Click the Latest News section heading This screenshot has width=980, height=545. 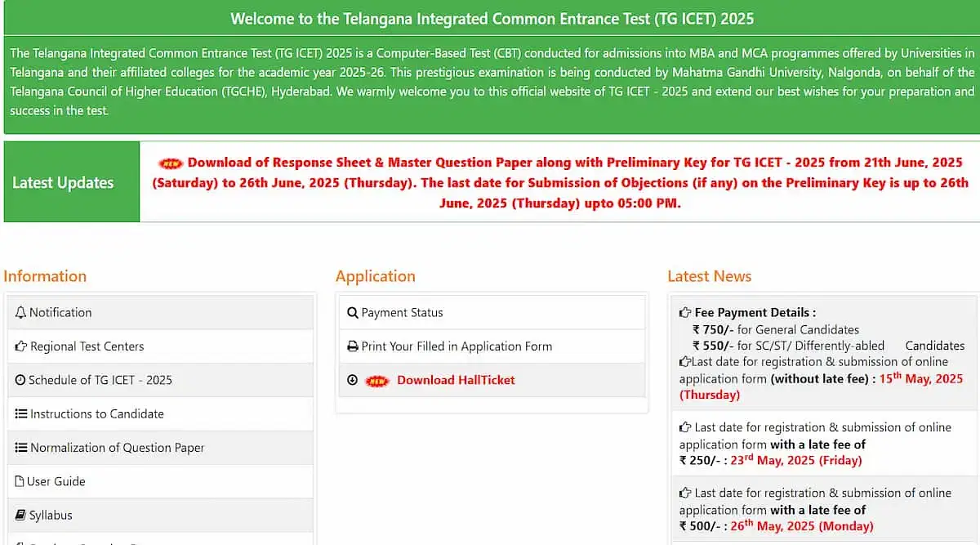[710, 276]
